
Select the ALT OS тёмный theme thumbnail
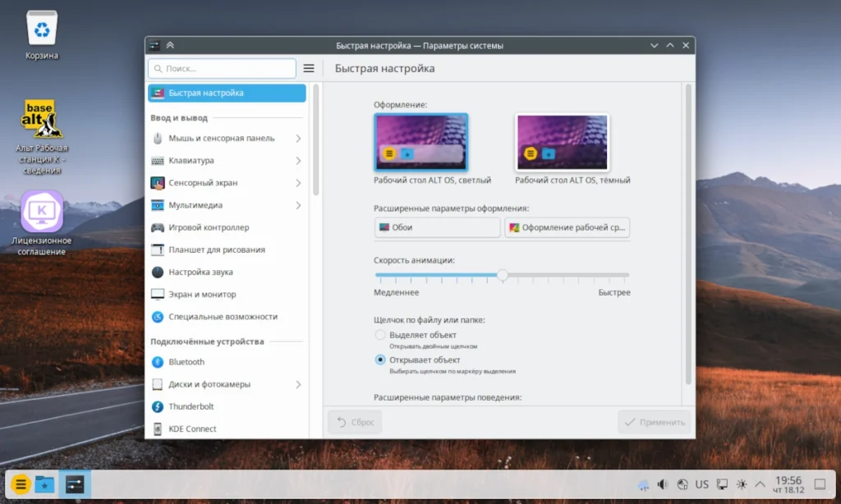562,142
